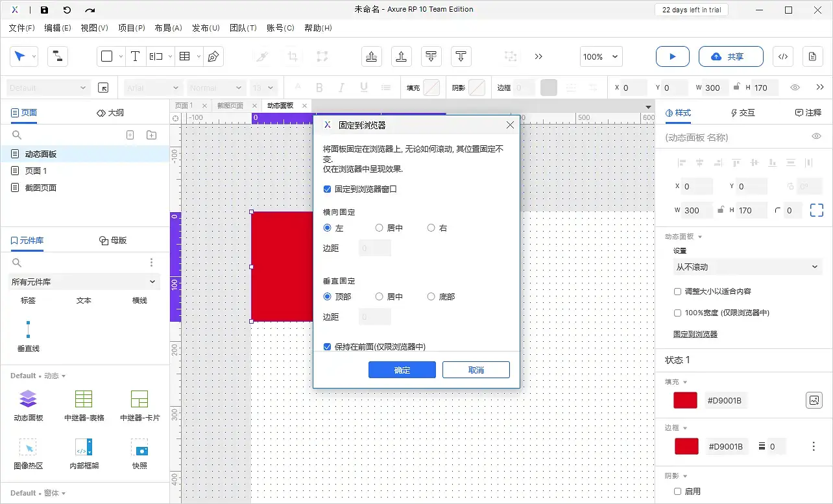
Task: Open the 从不滚动 dropdown
Action: (747, 267)
